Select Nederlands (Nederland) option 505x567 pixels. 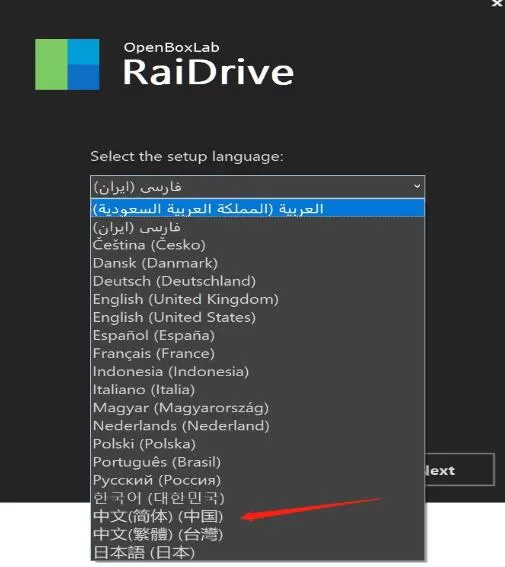point(258,426)
